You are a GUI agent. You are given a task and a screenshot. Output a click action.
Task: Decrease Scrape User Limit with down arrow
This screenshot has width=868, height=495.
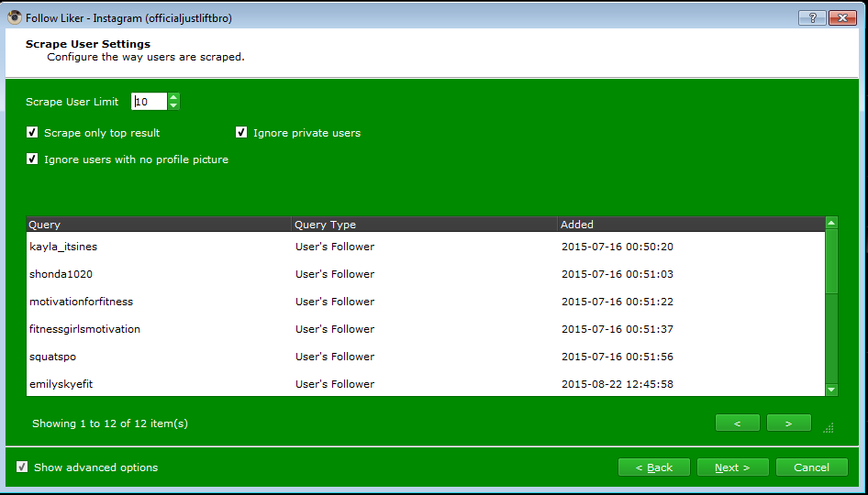click(173, 105)
